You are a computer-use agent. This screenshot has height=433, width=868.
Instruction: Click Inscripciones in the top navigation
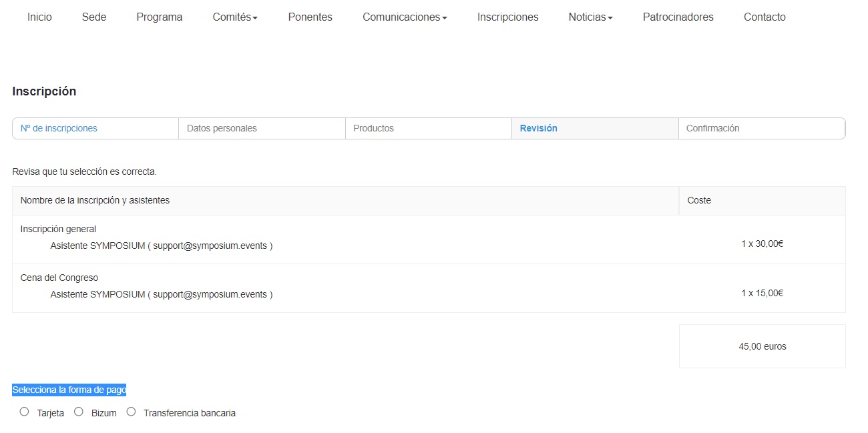pyautogui.click(x=507, y=17)
